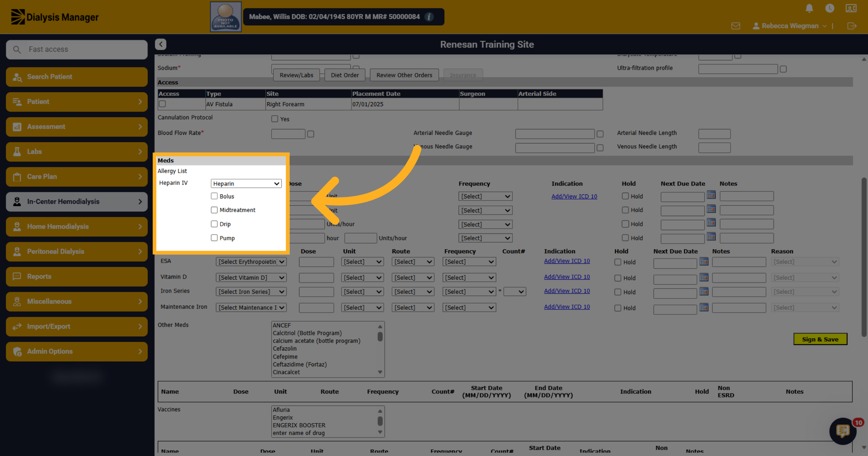The image size is (868, 456).
Task: Collapse sidebar with back arrow button
Action: 161,44
